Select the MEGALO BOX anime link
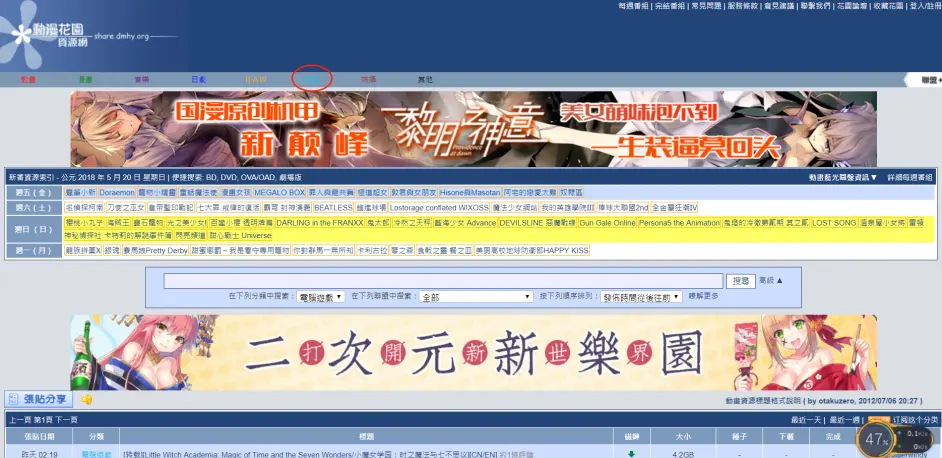The height and width of the screenshot is (458, 942). pos(279,192)
